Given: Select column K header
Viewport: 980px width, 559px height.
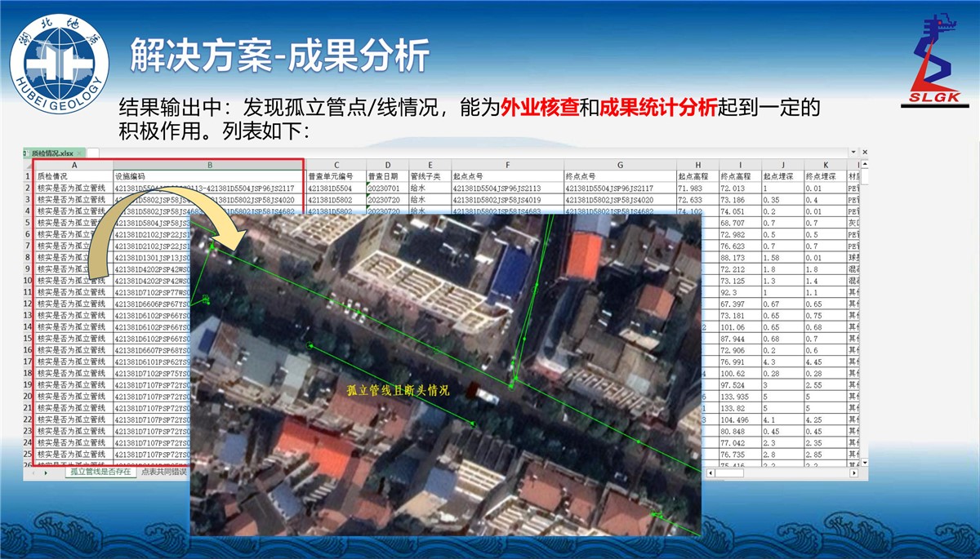Looking at the screenshot, I should 825,164.
